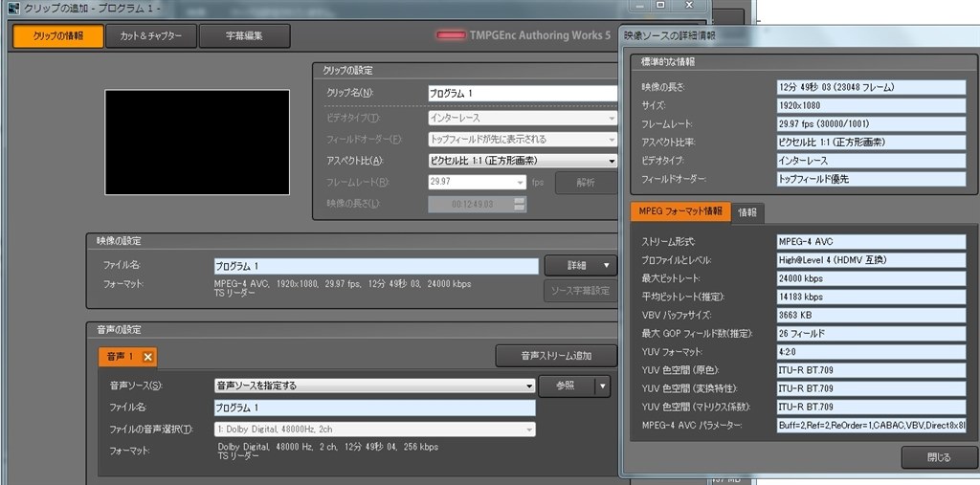
Task: Expand the ファイルの音声選択 dropdown
Action: click(374, 430)
